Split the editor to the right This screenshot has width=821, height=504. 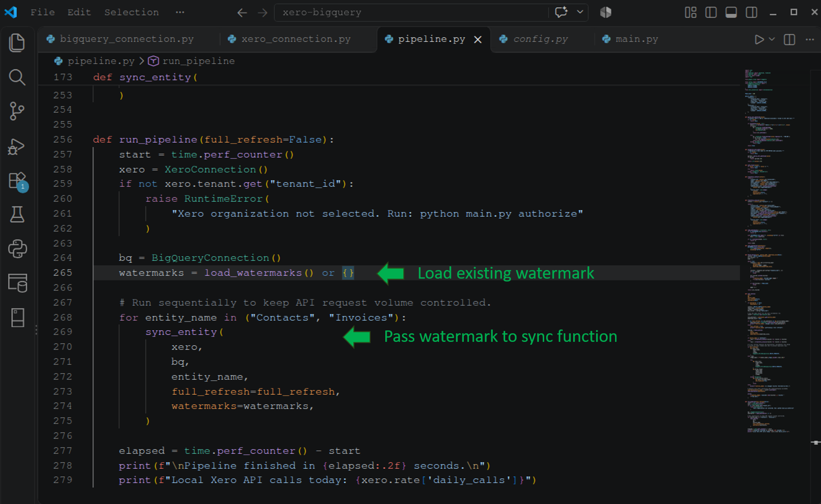(x=789, y=39)
